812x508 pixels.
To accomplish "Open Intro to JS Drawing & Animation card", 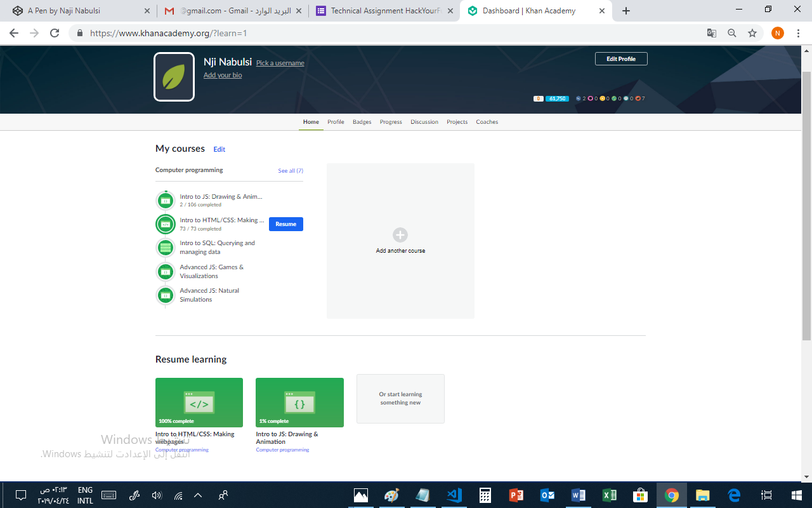I will tap(299, 403).
